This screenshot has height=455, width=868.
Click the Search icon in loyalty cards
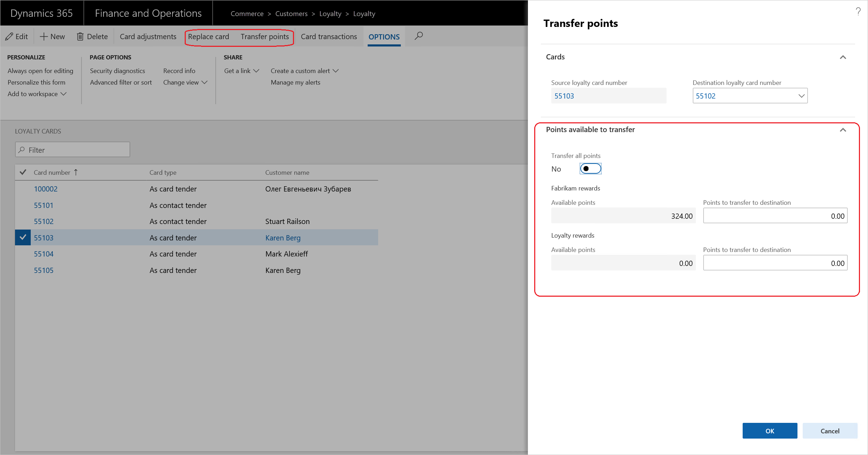click(22, 149)
